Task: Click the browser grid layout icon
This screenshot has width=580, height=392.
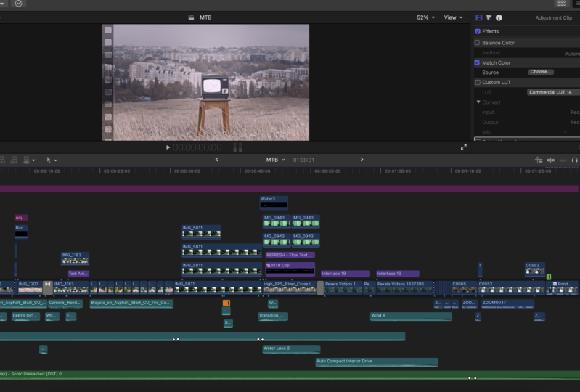Action: (562, 4)
